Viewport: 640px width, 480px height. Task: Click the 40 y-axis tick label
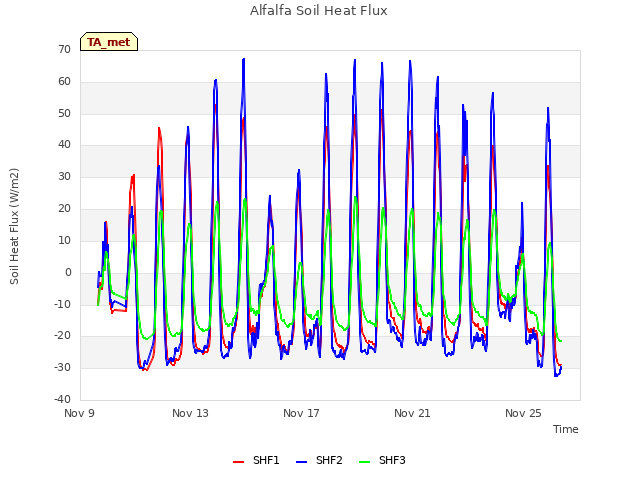point(64,145)
